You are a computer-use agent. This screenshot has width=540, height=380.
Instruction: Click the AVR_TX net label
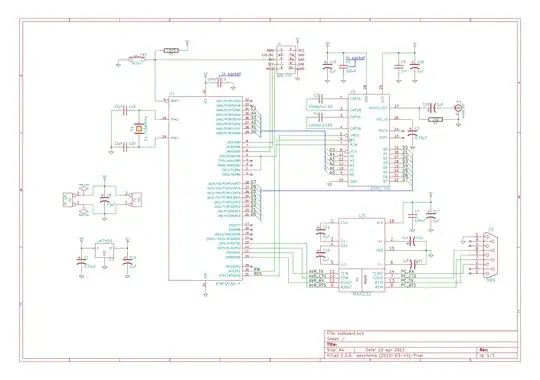click(317, 272)
